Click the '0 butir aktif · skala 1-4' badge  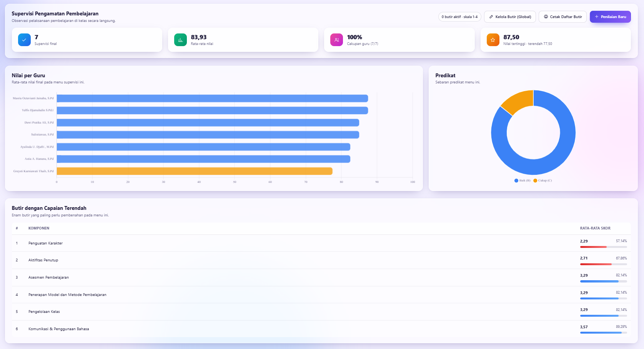(459, 17)
